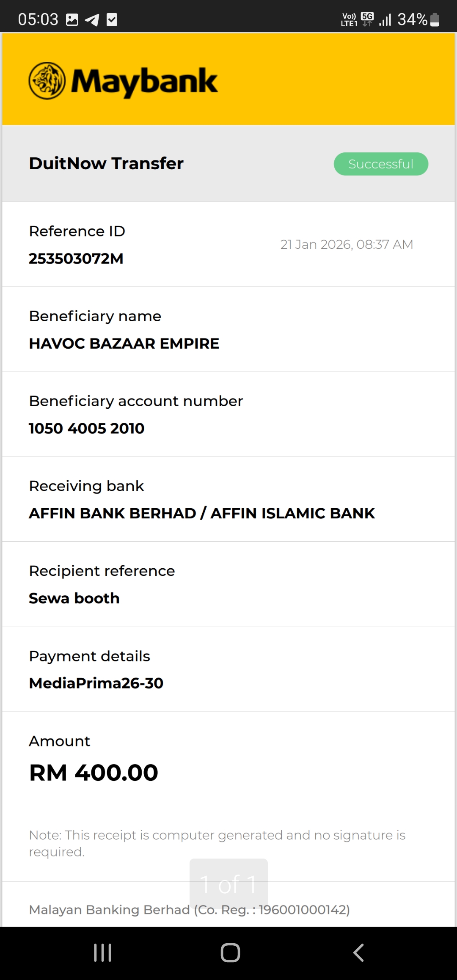Tap the beneficiary account number 1050 4005 2010

[x=87, y=428]
